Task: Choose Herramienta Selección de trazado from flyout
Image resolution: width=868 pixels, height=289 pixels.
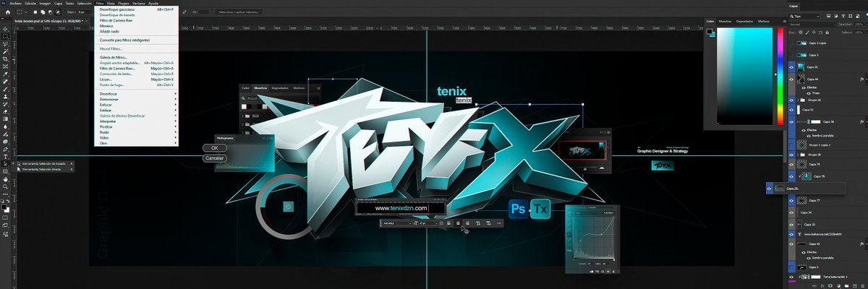Action: 46,163
